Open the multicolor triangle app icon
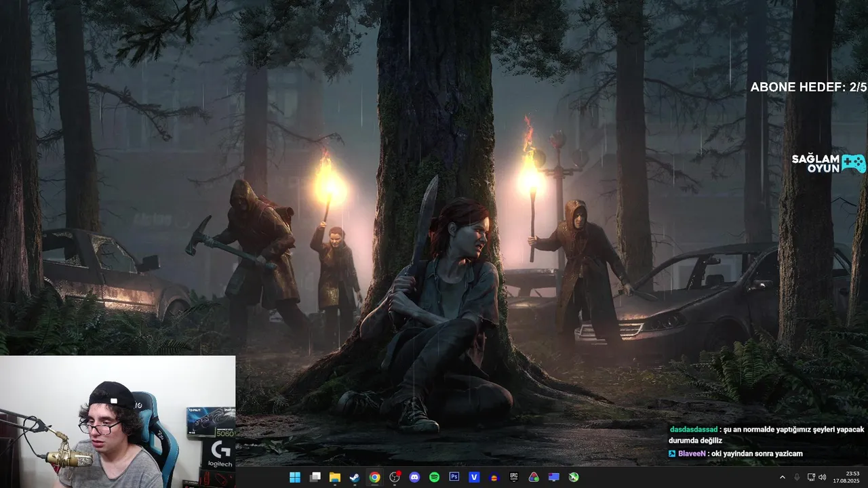 point(534,477)
